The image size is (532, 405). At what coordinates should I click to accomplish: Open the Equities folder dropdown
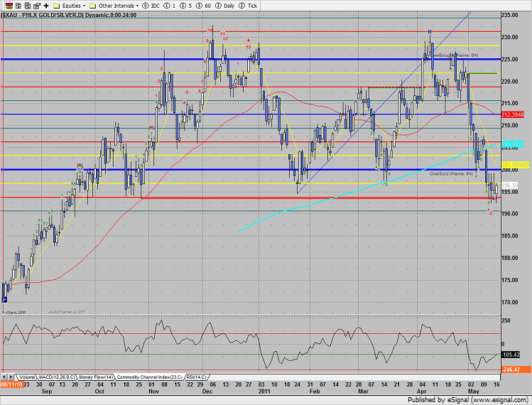[70, 6]
